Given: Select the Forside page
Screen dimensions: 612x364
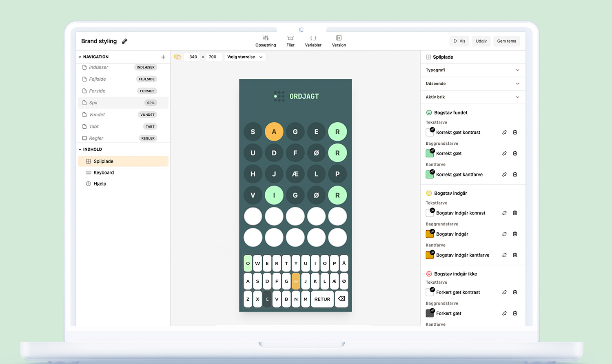Looking at the screenshot, I should point(123,91).
